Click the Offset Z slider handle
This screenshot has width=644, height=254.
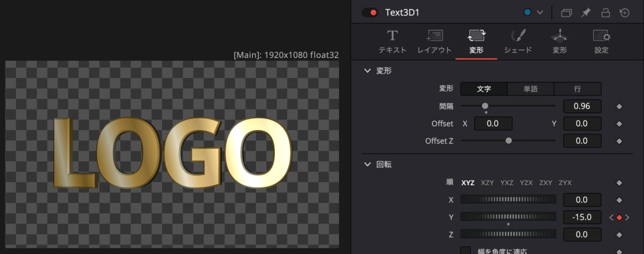click(509, 141)
